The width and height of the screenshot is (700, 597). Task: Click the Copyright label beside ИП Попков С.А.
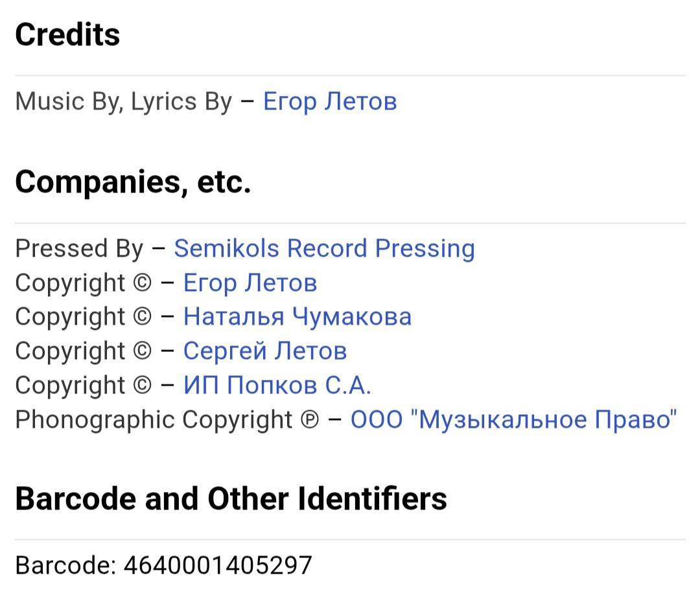[70, 385]
